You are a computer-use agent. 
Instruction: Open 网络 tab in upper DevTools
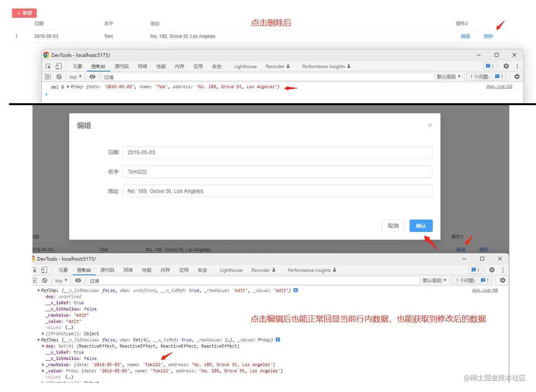142,66
